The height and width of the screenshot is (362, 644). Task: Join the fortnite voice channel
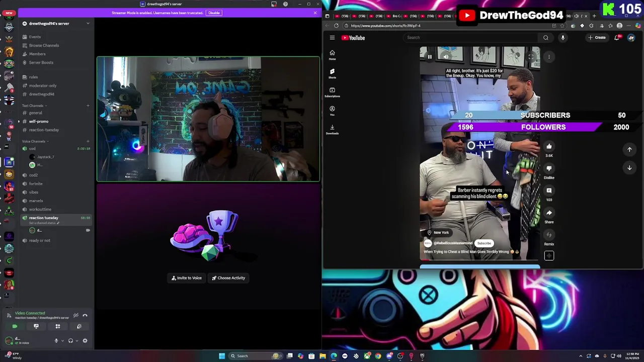[36, 184]
